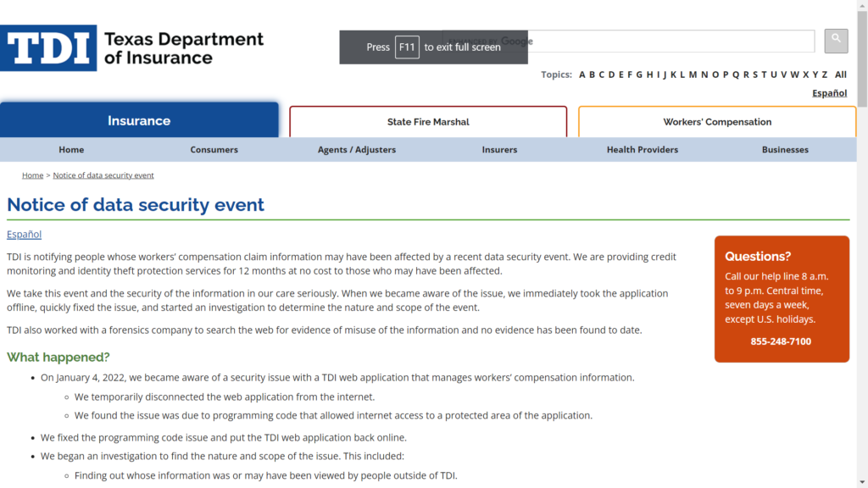The height and width of the screenshot is (488, 868).
Task: Open topics letter O
Action: tap(715, 75)
